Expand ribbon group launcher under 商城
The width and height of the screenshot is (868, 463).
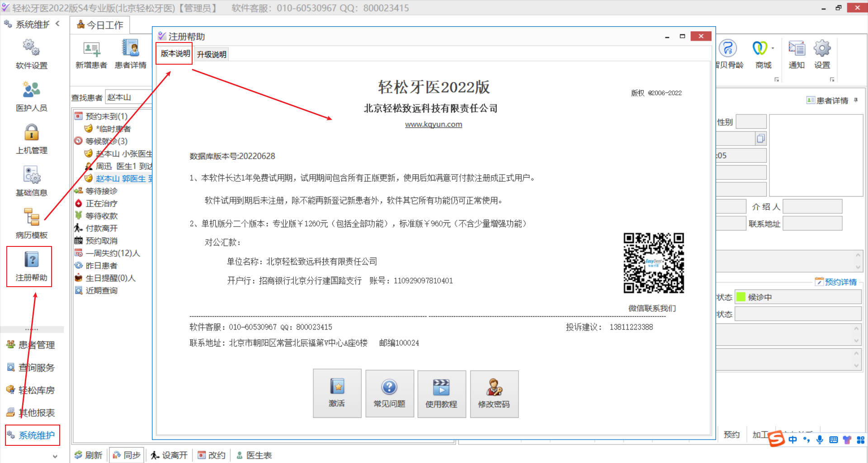(x=777, y=80)
